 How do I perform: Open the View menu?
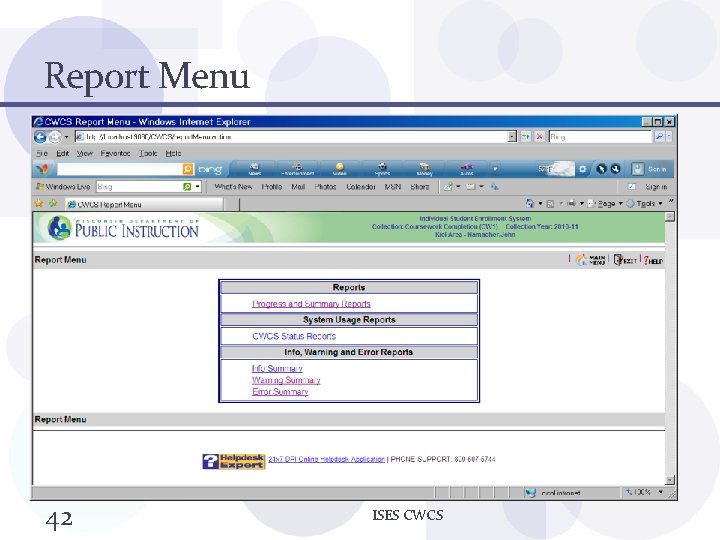pyautogui.click(x=84, y=153)
